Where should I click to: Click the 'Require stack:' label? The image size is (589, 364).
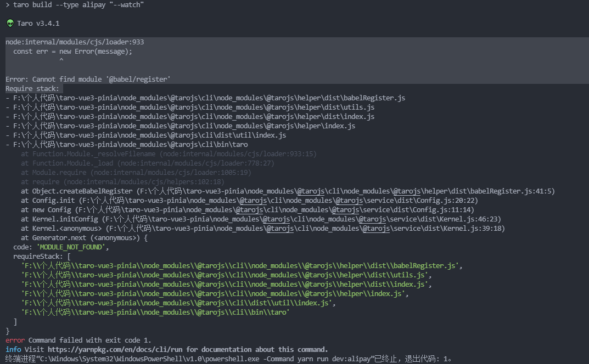click(32, 89)
